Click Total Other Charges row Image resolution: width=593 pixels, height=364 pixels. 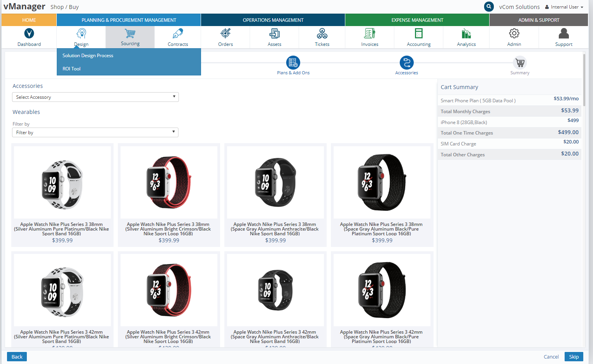pos(509,154)
